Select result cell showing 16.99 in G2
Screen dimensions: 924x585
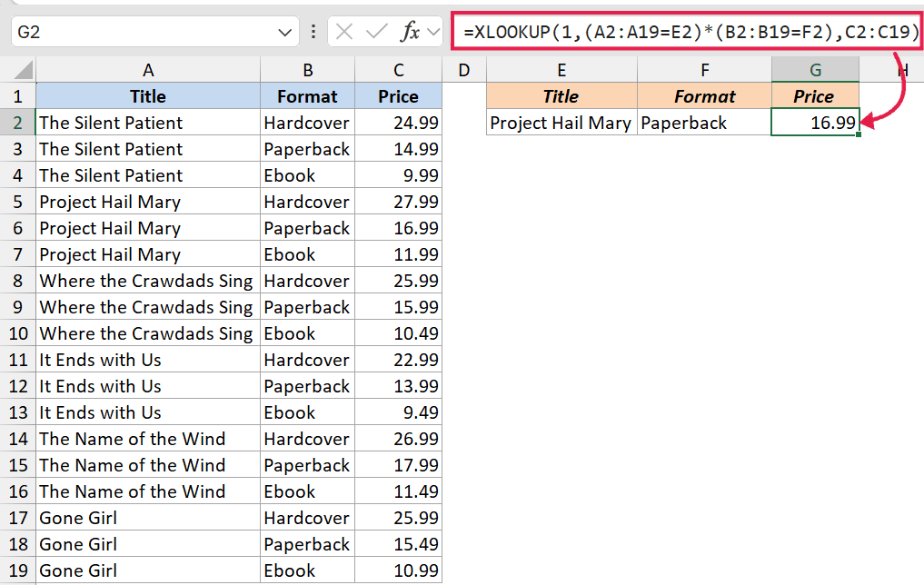pyautogui.click(x=815, y=123)
